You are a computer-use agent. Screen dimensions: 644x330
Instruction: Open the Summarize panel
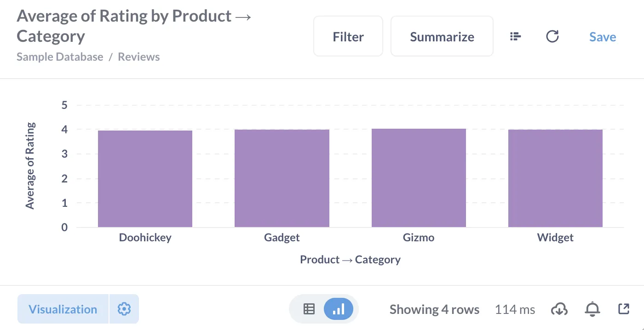click(x=442, y=36)
